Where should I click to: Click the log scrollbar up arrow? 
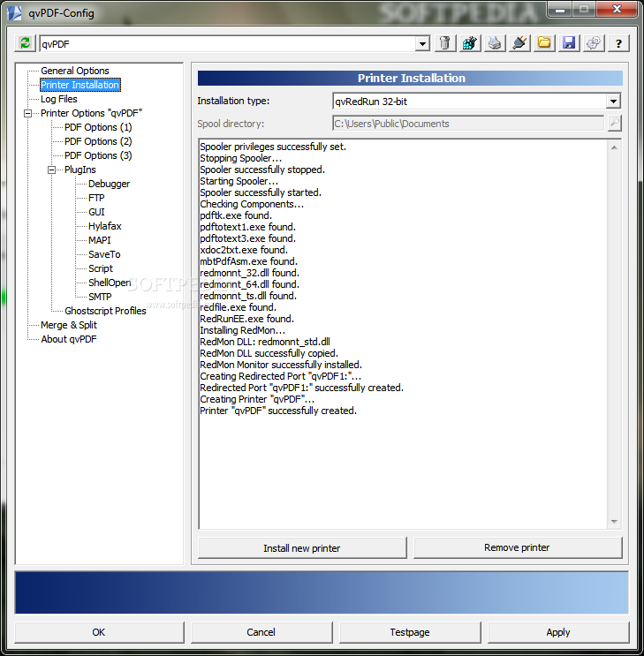point(614,147)
